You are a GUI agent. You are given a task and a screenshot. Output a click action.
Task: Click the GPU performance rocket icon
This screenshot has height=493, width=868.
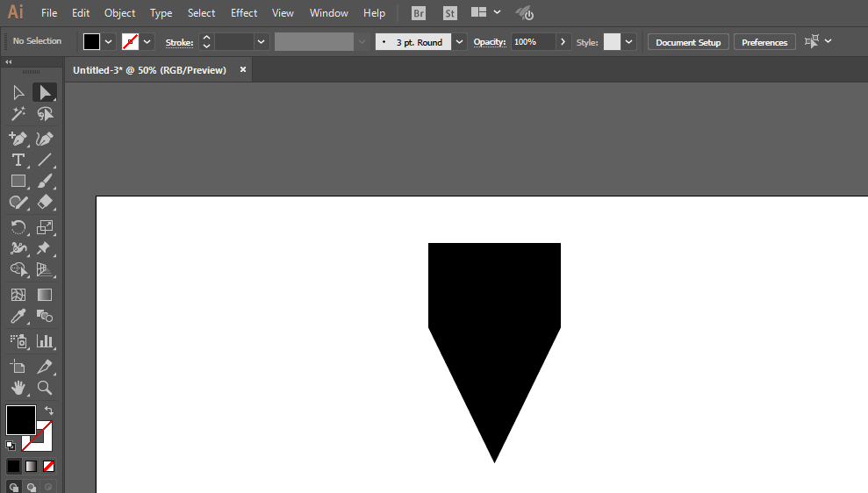tap(524, 13)
